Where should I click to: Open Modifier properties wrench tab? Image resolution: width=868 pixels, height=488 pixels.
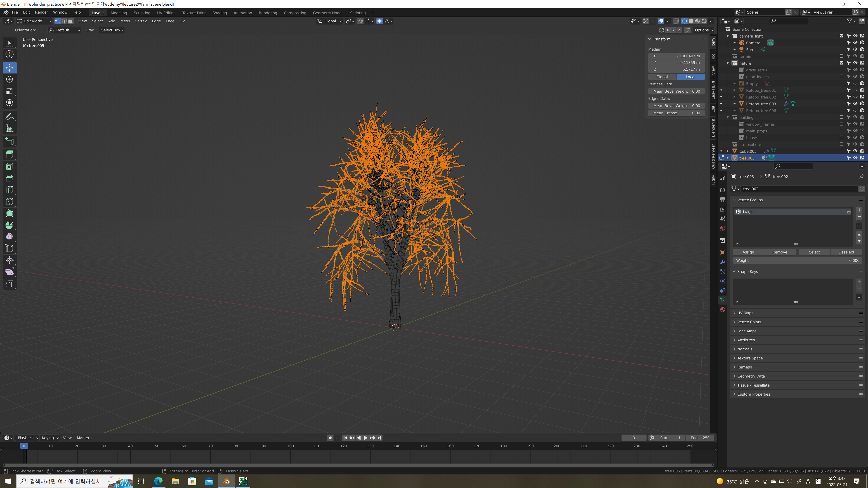coord(722,262)
